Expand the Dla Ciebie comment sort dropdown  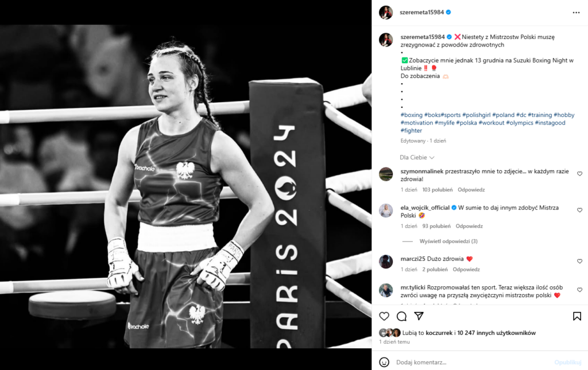coord(417,157)
